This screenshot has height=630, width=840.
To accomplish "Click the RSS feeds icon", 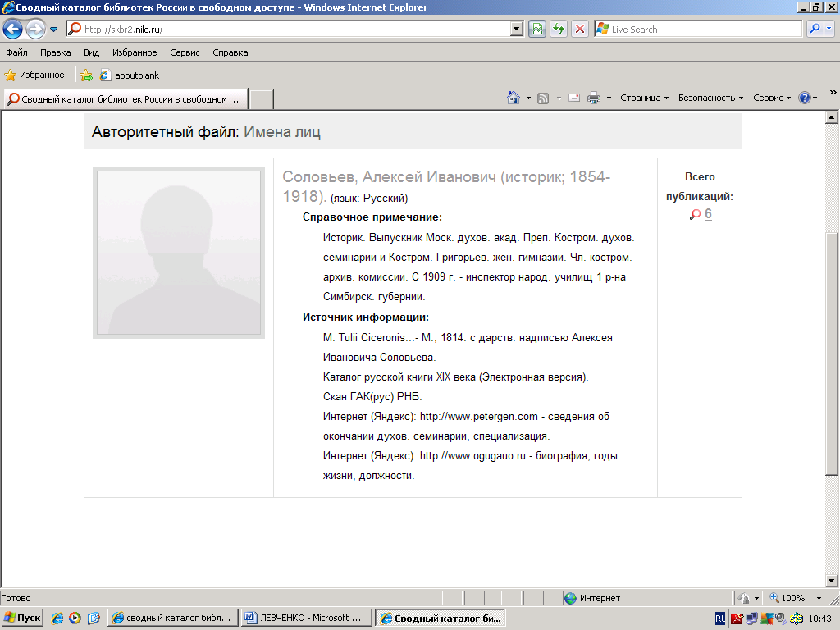I will 543,98.
